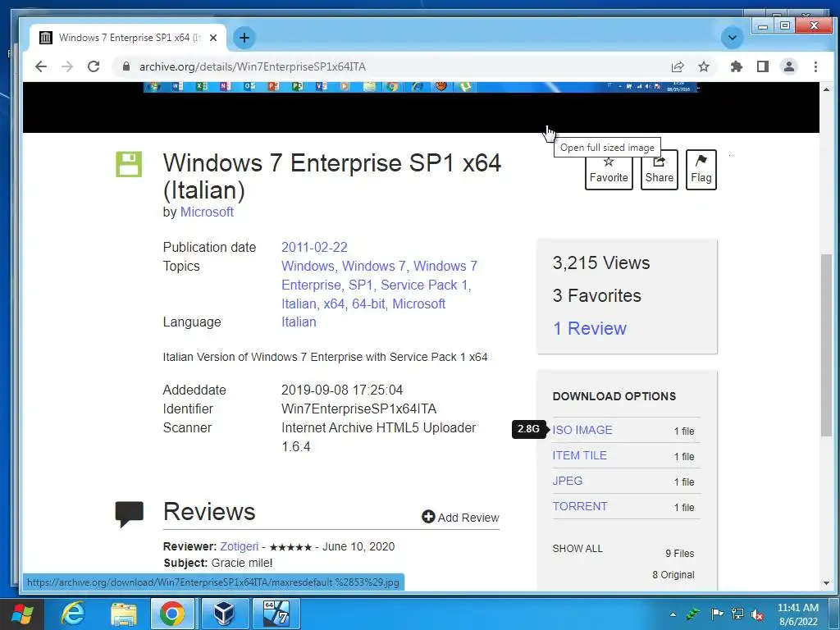Click the Win7EnterpriseSP1x64ITA identifier value
840x630 pixels.
click(359, 409)
